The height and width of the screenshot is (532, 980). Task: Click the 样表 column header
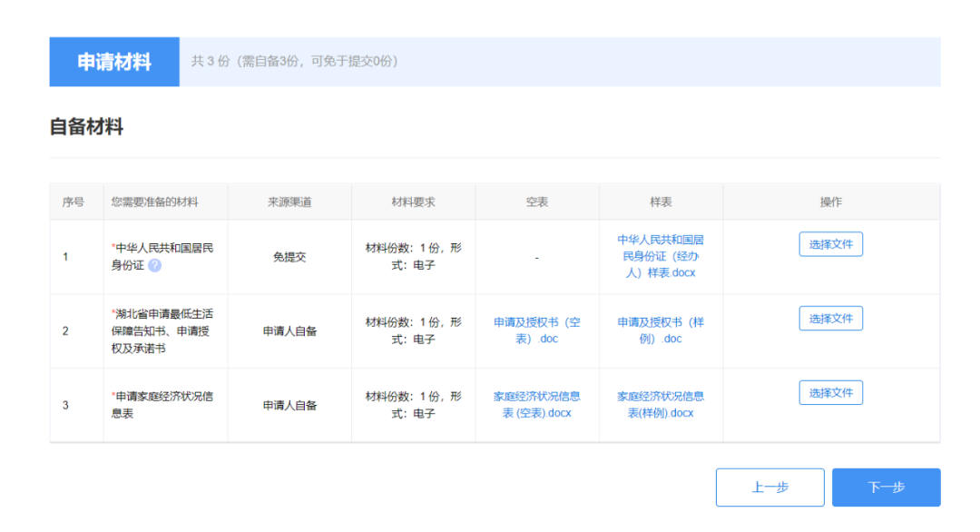661,202
